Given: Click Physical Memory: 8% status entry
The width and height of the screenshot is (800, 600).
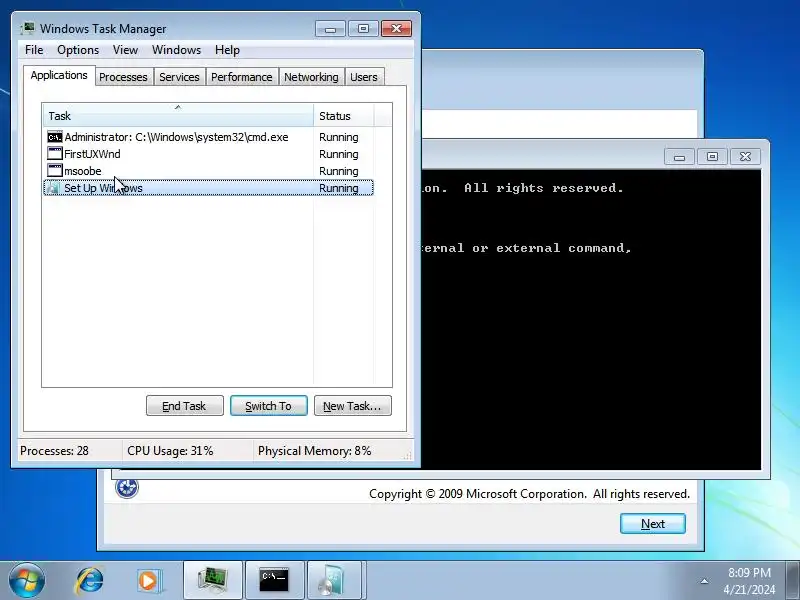Looking at the screenshot, I should [314, 451].
